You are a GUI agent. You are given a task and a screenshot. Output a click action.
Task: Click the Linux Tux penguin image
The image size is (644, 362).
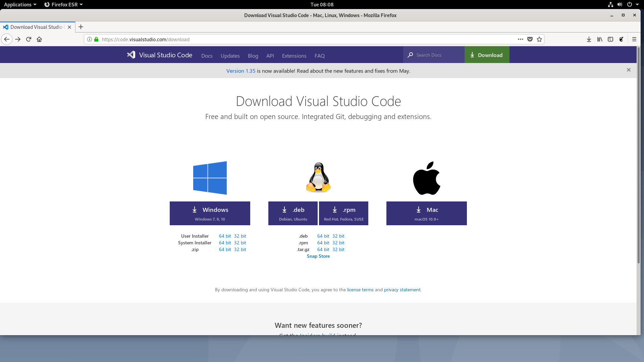318,178
